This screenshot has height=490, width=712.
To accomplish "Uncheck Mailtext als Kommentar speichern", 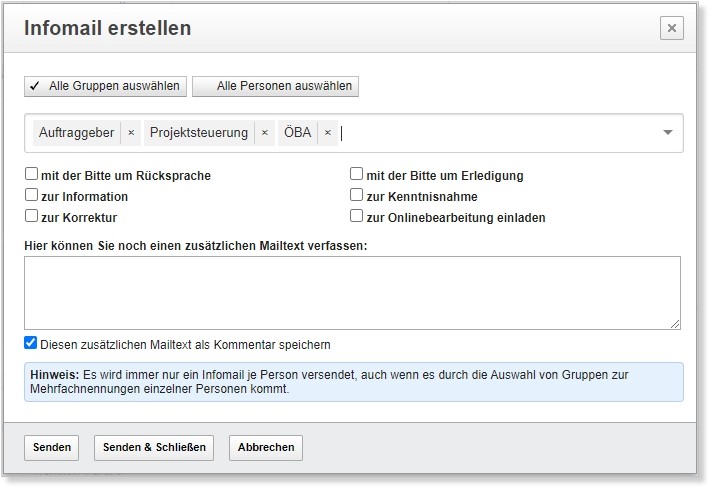I will coord(31,344).
